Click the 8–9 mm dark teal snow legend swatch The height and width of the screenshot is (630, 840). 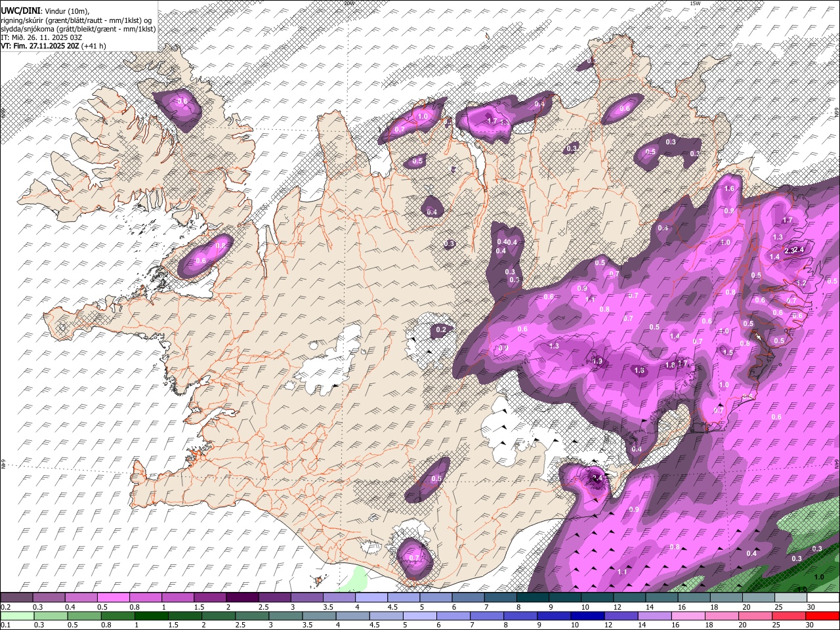(533, 598)
